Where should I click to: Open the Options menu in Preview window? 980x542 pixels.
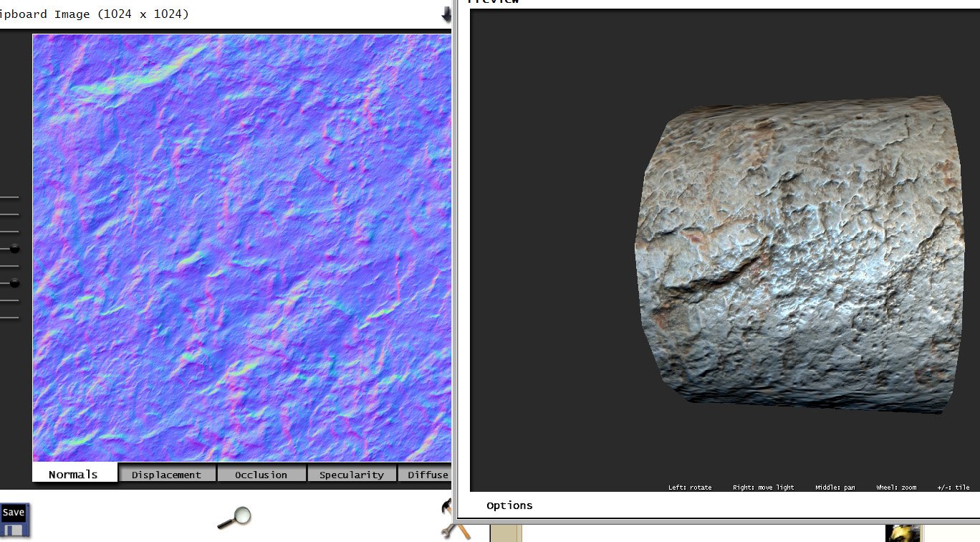click(x=509, y=505)
